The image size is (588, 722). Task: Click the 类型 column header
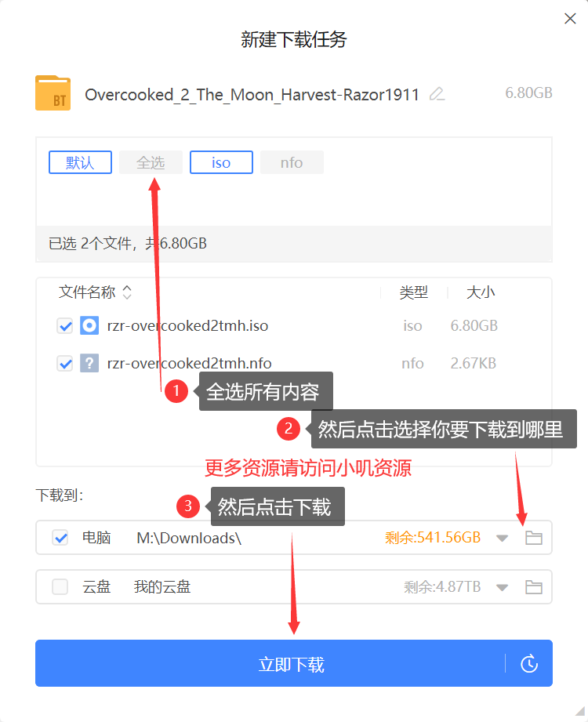[x=413, y=292]
